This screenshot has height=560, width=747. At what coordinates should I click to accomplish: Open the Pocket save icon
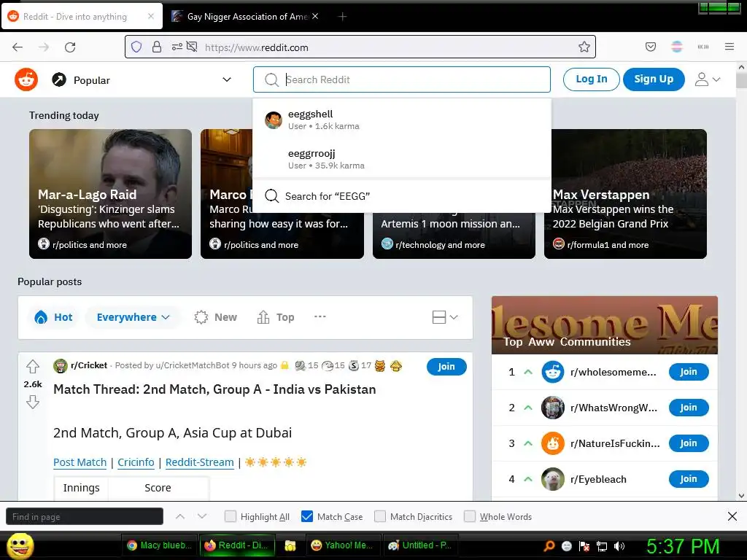tap(650, 47)
